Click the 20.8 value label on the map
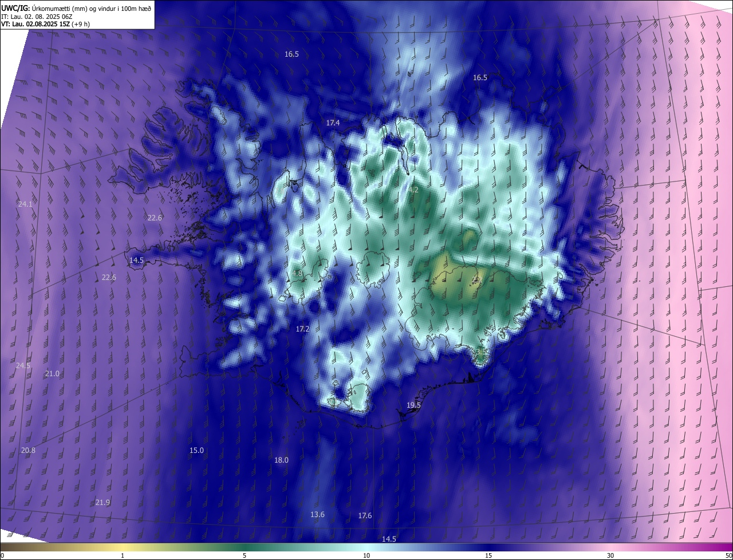The image size is (733, 560). coord(28,451)
